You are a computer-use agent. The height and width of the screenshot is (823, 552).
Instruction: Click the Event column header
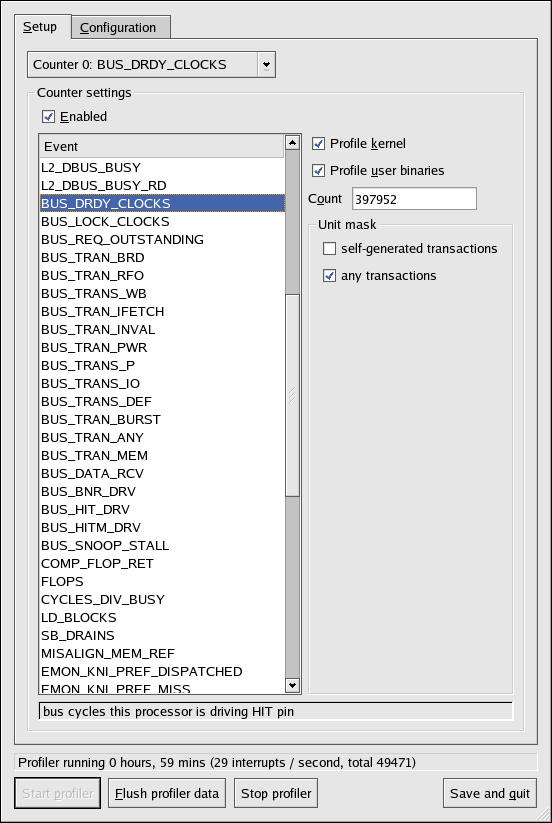tap(162, 146)
